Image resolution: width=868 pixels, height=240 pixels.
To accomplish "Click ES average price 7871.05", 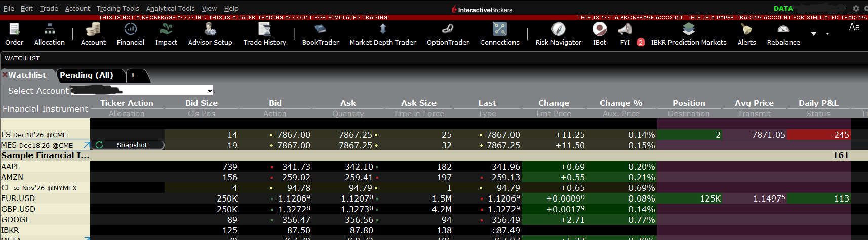I will [769, 135].
